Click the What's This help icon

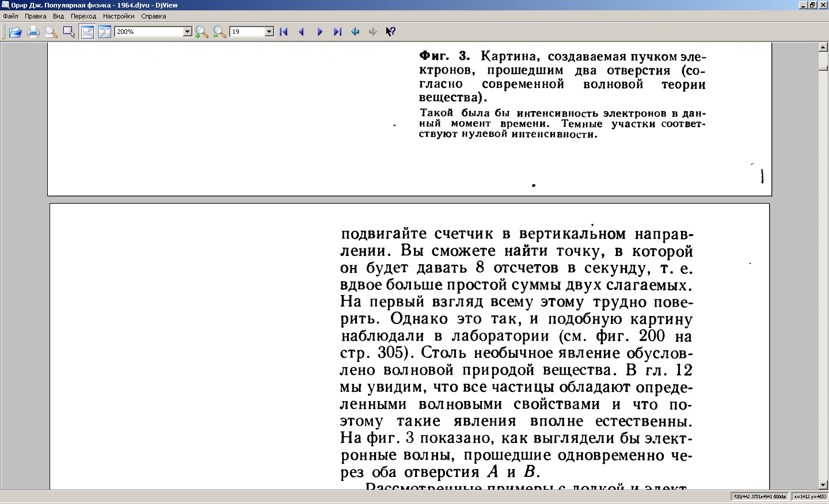coord(390,32)
